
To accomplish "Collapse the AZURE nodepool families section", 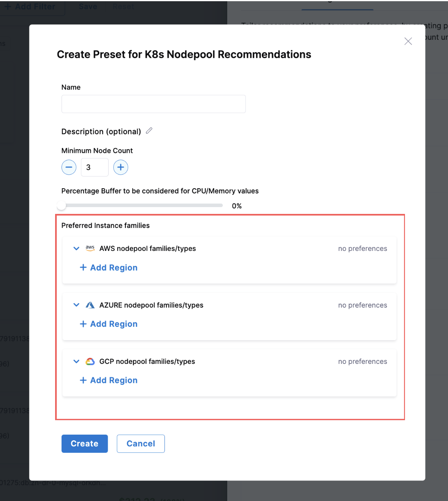I will (x=76, y=305).
